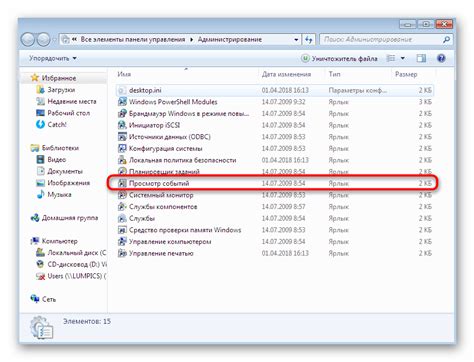Click the 3 КБ size of PowerShell Modules
This screenshot has height=362, width=474.
click(x=425, y=102)
